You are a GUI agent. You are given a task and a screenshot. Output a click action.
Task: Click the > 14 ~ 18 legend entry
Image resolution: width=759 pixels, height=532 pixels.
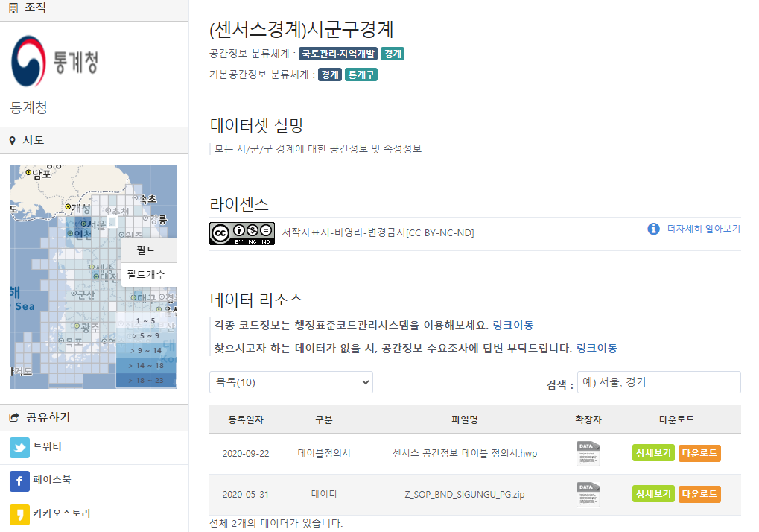pyautogui.click(x=146, y=366)
